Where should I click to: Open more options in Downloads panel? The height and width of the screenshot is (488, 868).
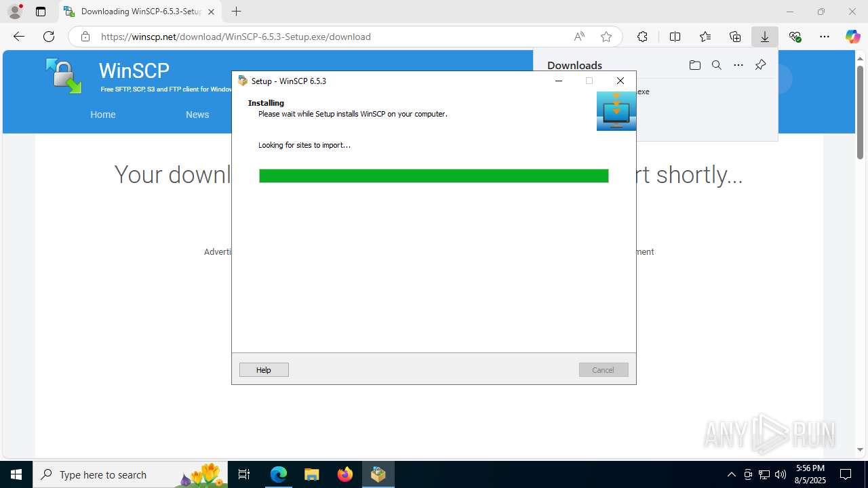click(x=738, y=65)
